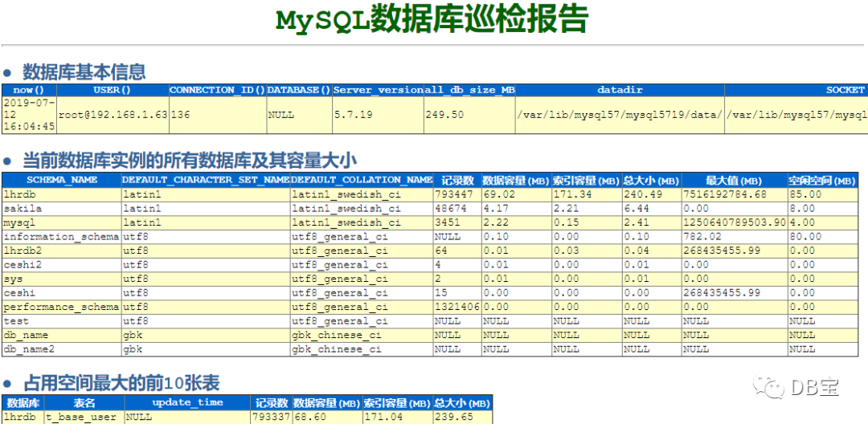Select the 239.65 total size cell
The height and width of the screenshot is (424, 868).
click(x=463, y=418)
